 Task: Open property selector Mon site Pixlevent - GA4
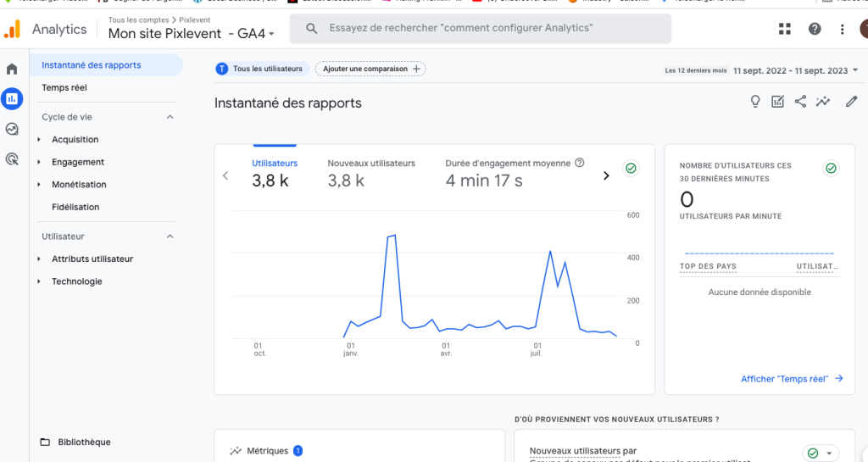192,34
